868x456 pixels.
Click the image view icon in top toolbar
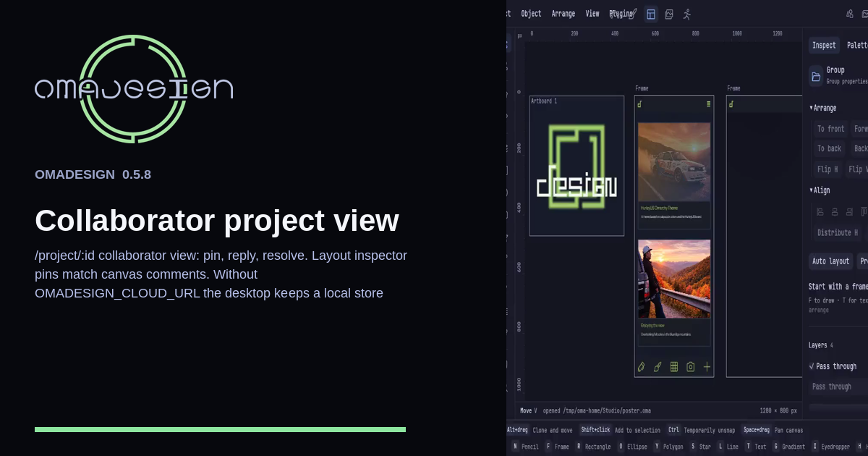669,14
